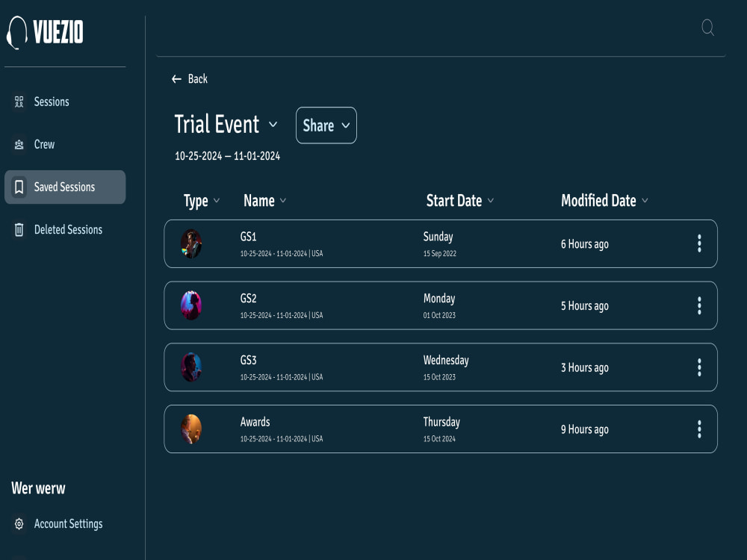The image size is (747, 560).
Task: Click the Trial Event title
Action: (x=217, y=124)
